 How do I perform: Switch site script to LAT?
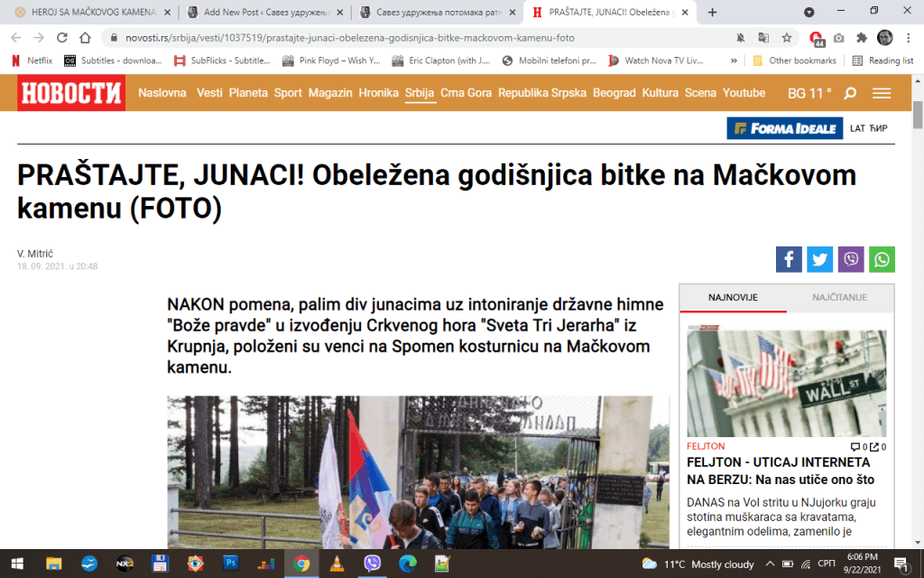pyautogui.click(x=857, y=128)
